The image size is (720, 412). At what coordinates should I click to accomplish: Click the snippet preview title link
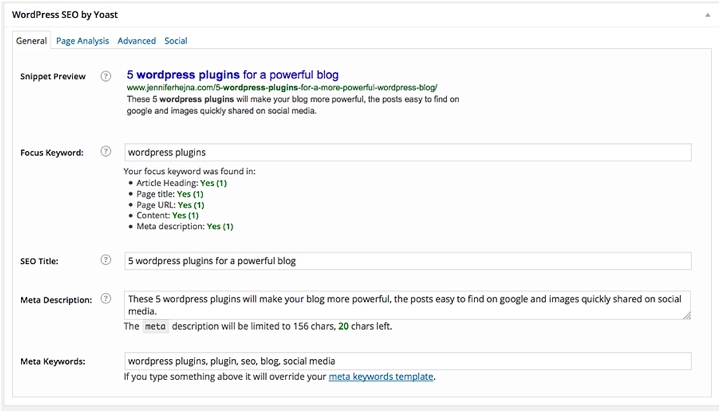point(233,75)
